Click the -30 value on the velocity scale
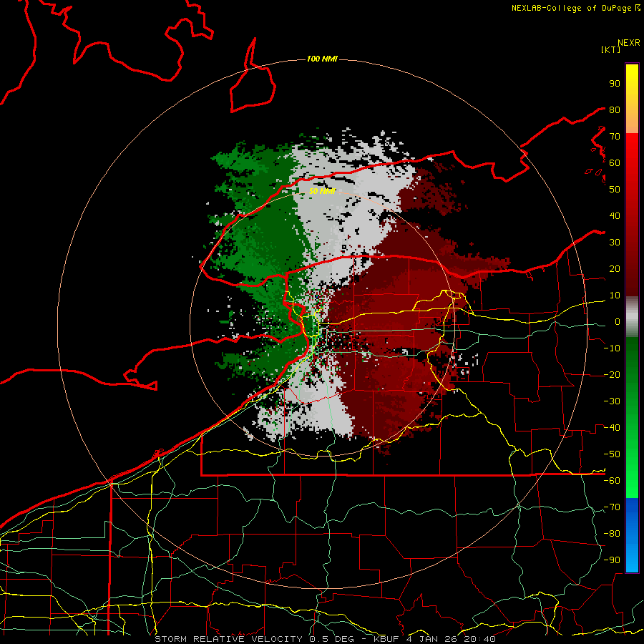Viewport: 644px width, 644px height. point(612,401)
